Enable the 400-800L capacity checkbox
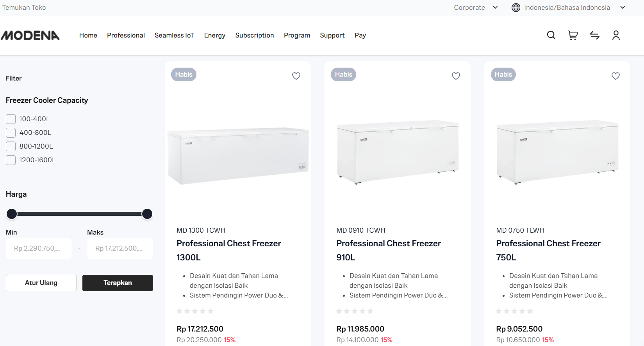 coord(11,133)
